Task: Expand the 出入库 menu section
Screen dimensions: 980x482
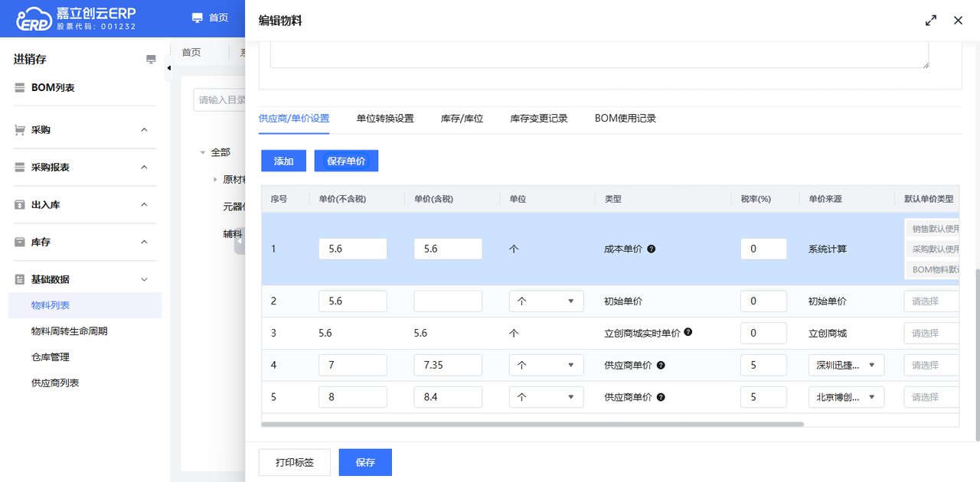Action: (x=144, y=205)
